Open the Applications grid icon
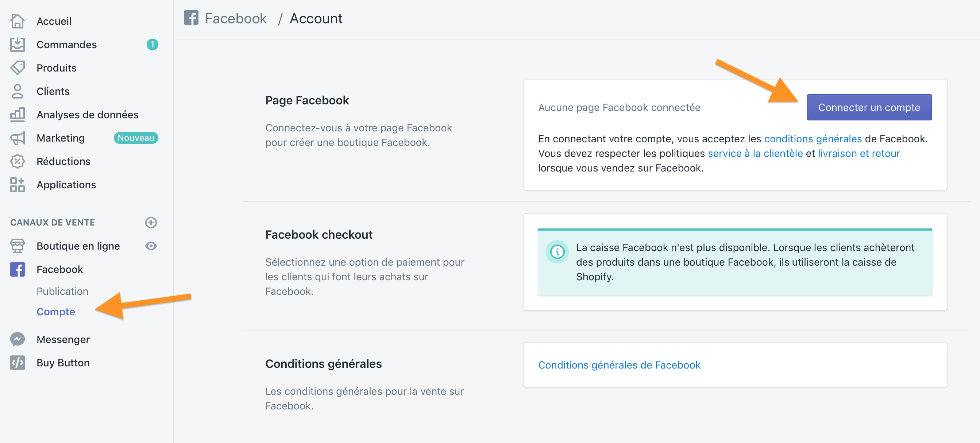This screenshot has height=443, width=980. click(17, 185)
